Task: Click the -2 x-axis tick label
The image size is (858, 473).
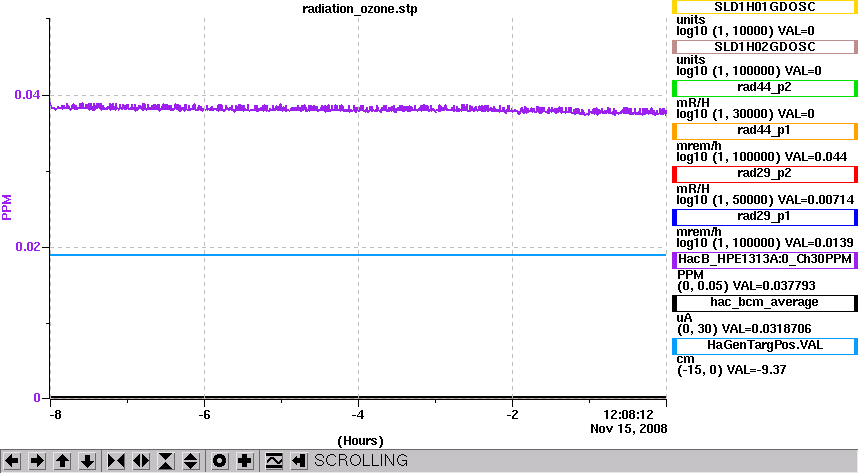Action: click(512, 415)
